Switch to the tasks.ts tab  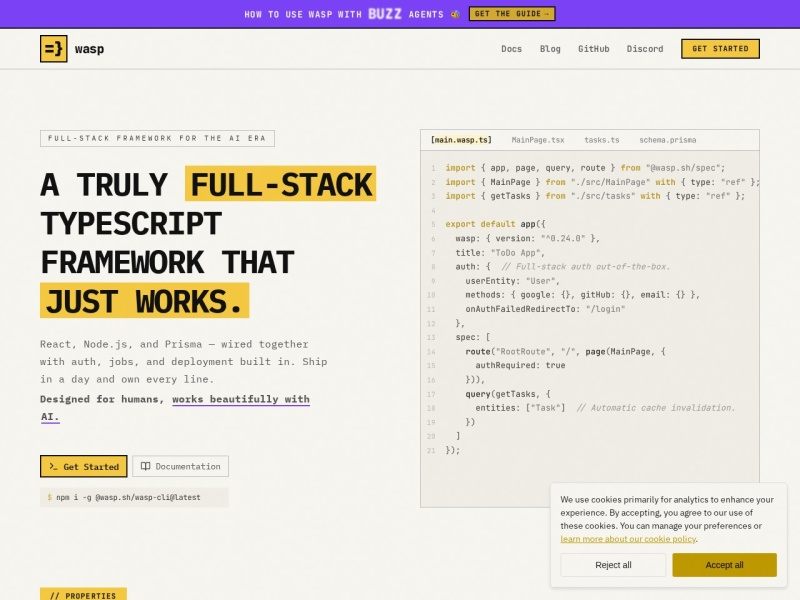coord(602,140)
